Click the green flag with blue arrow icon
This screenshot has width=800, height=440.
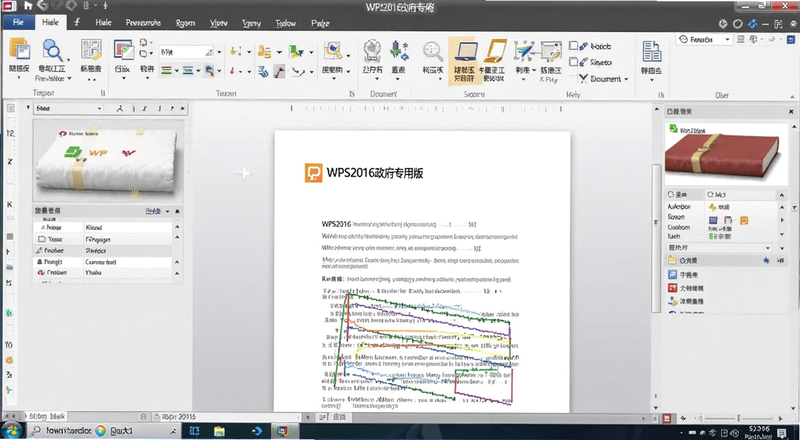click(x=295, y=51)
